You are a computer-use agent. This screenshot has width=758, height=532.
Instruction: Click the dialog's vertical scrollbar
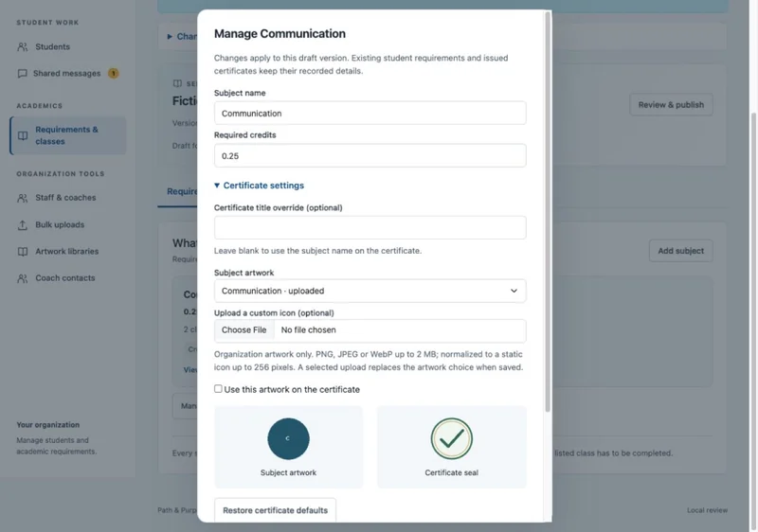[548, 212]
